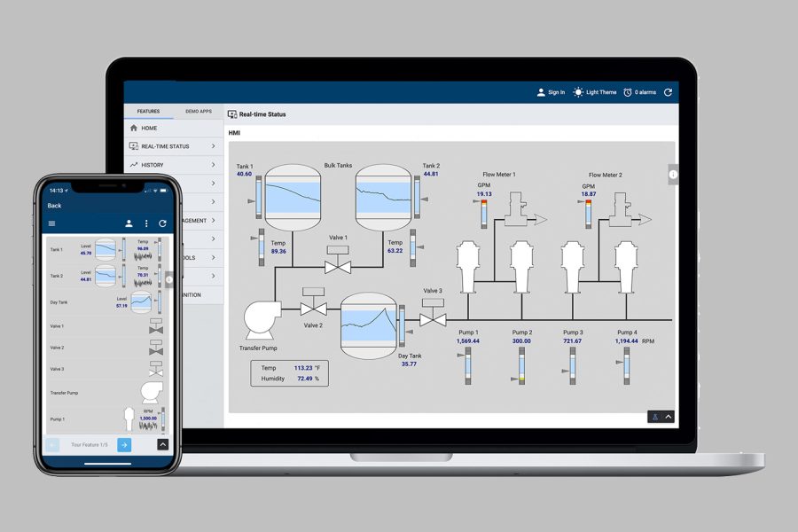The height and width of the screenshot is (532, 798).
Task: Click the Sign In user icon
Action: pyautogui.click(x=541, y=92)
